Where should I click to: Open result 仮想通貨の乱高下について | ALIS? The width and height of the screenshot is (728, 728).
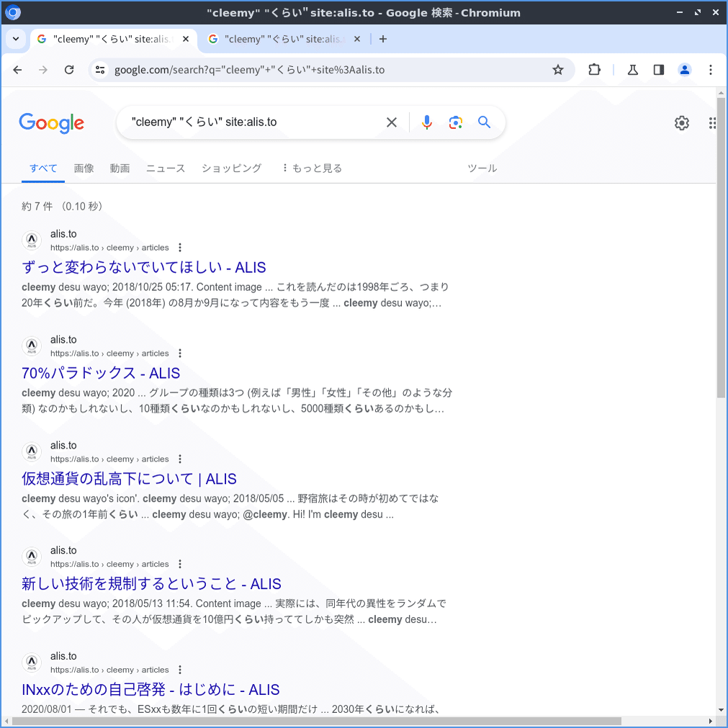(x=129, y=479)
